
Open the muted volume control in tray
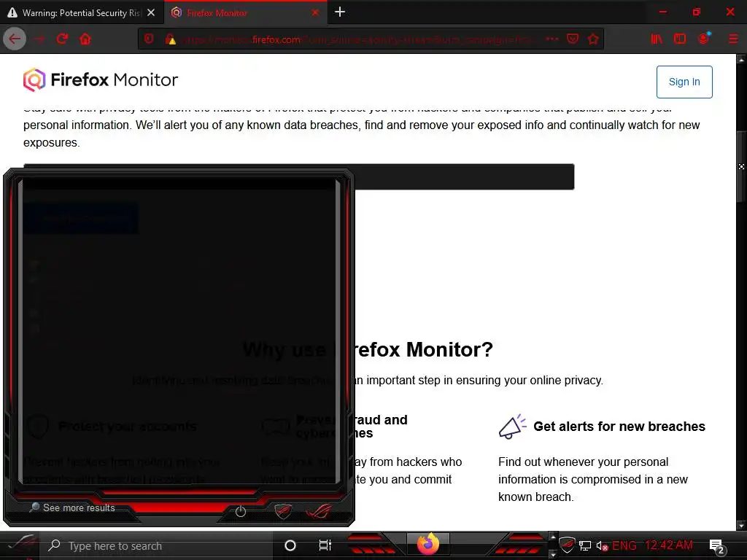pos(602,545)
